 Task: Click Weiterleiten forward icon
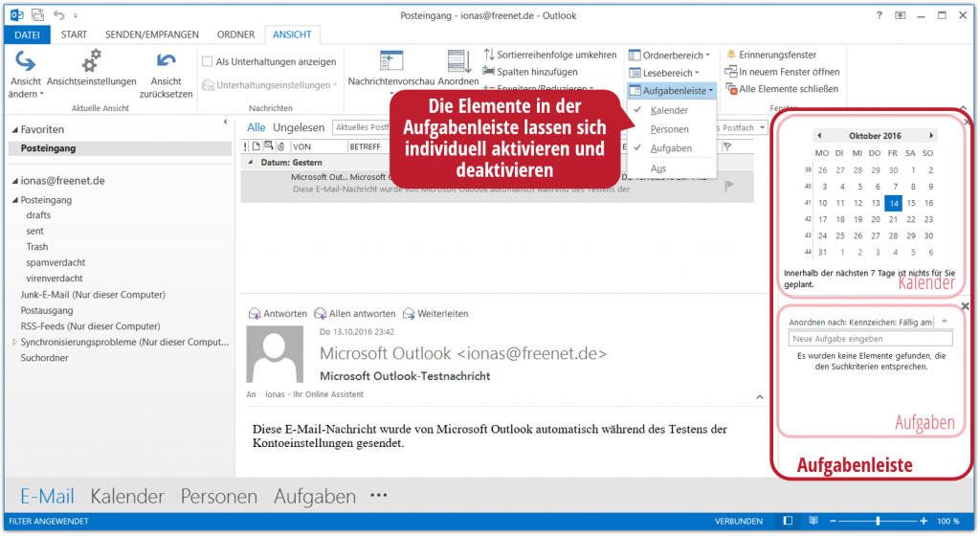[x=409, y=314]
